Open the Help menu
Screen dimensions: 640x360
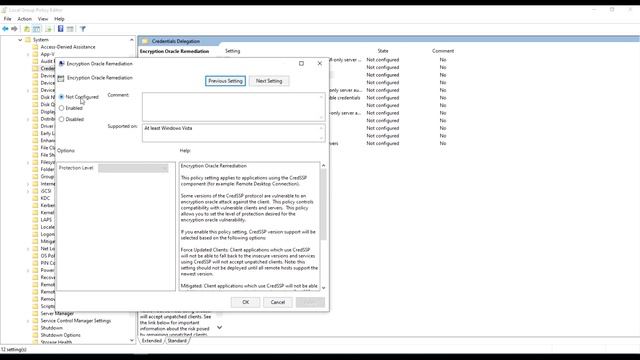point(60,19)
